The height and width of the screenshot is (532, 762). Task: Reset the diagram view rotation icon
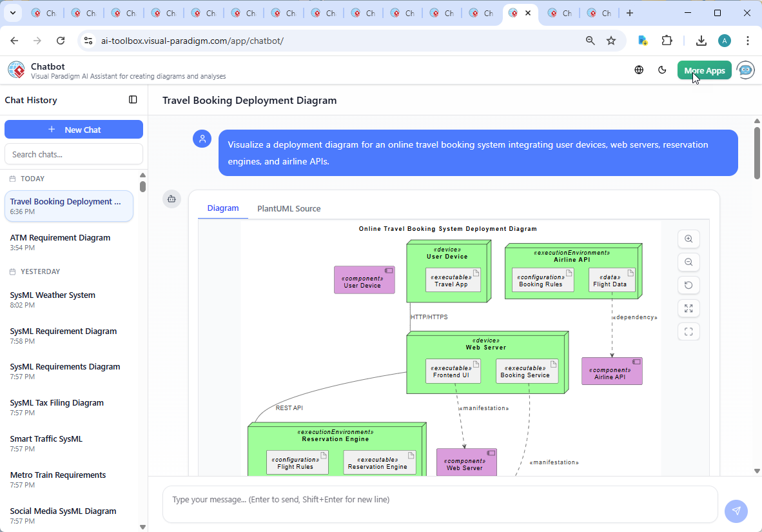coord(689,286)
